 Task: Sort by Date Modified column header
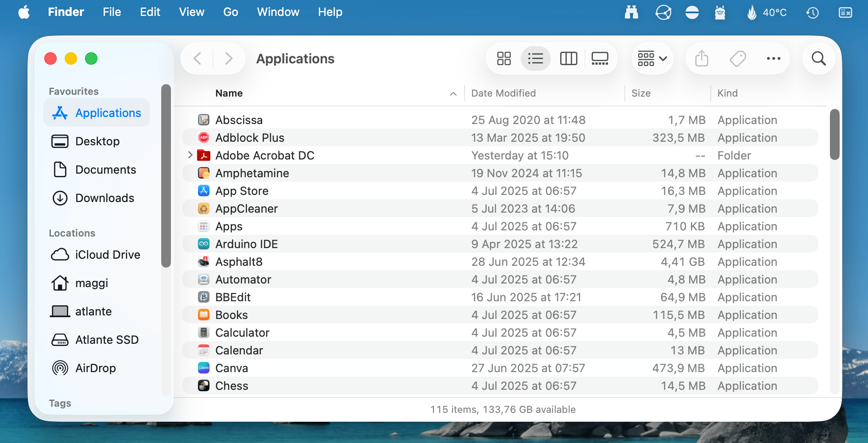[503, 93]
